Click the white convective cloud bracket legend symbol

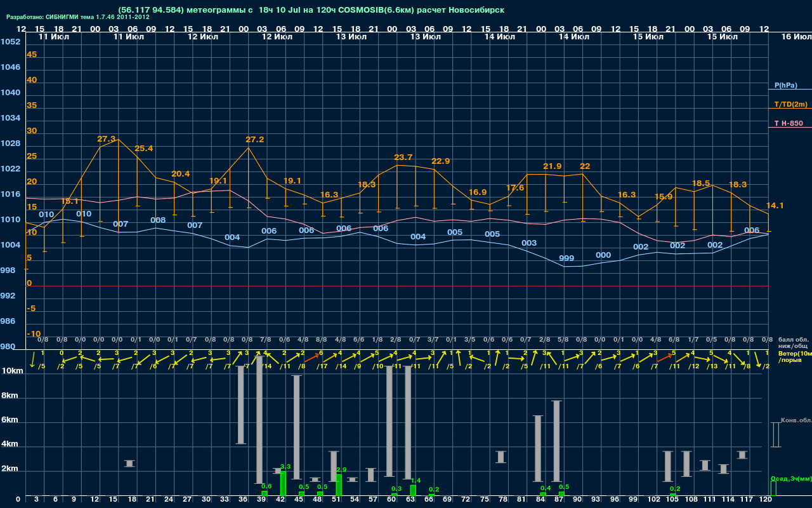pyautogui.click(x=776, y=434)
